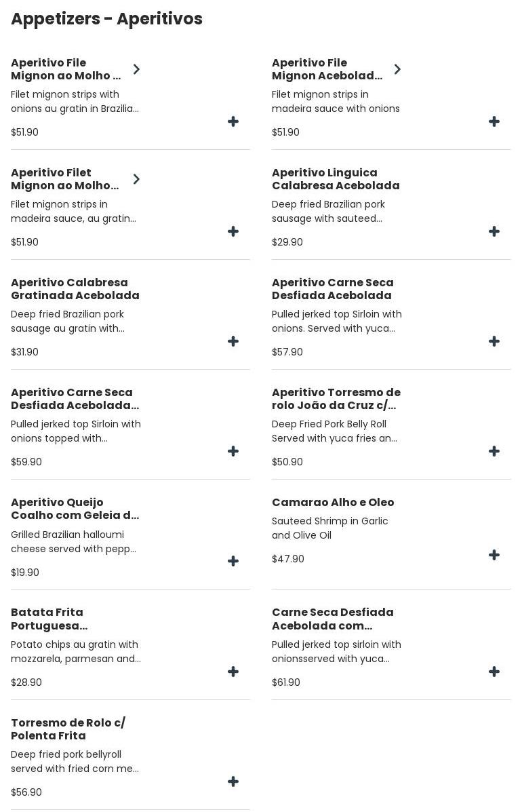This screenshot has width=522, height=812.
Task: Add Torresmo de Rolo c/ Polenta Frita
Action: pyautogui.click(x=233, y=782)
